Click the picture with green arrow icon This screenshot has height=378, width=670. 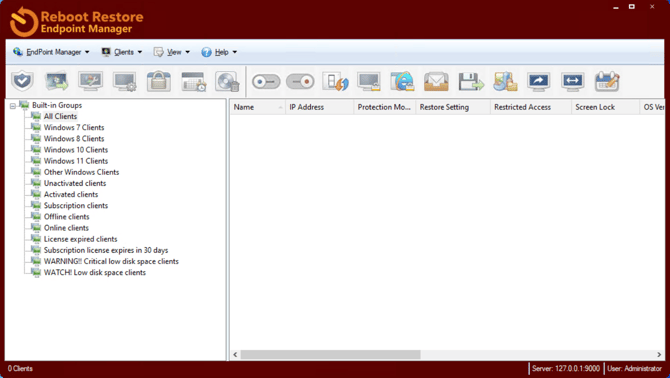point(56,81)
